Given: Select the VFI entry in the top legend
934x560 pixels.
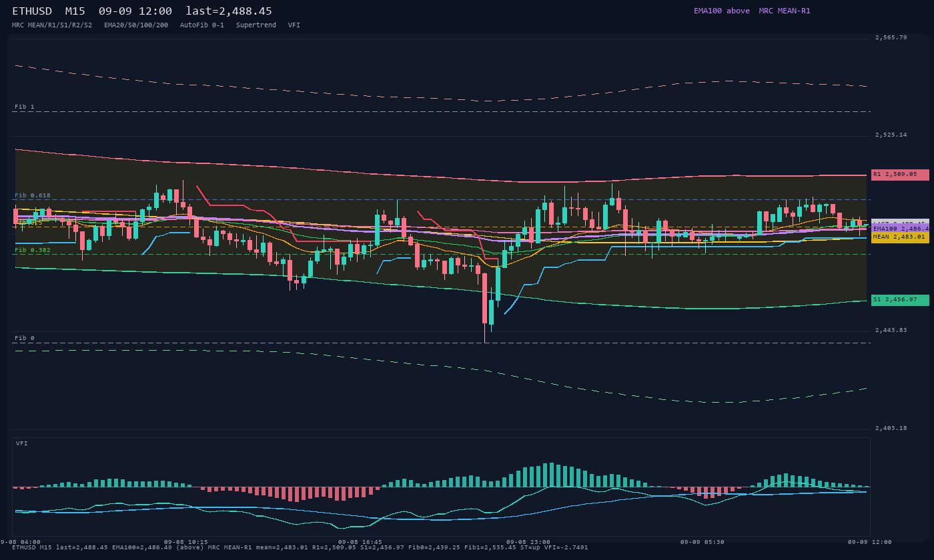Looking at the screenshot, I should pos(294,25).
